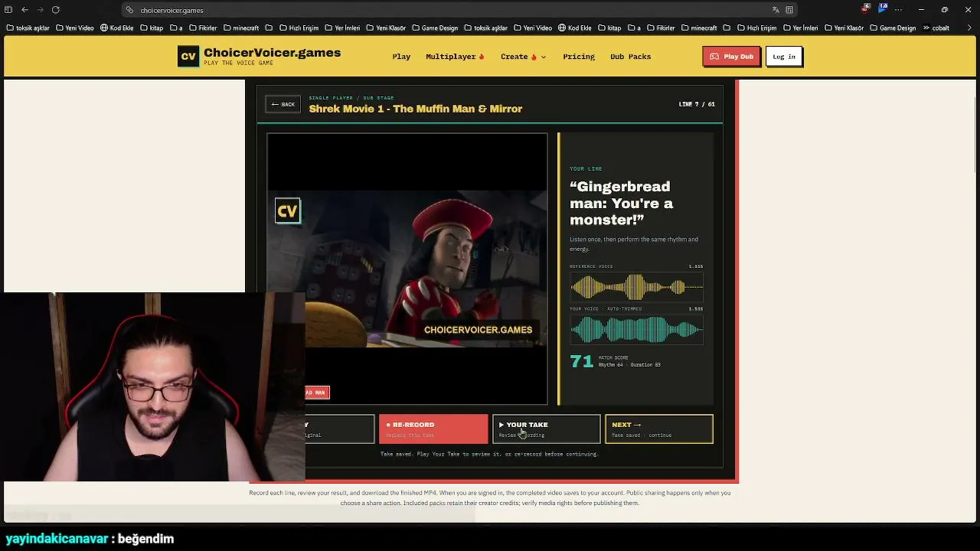
Task: Click the gamepad icon on Play Dub
Action: click(x=714, y=57)
